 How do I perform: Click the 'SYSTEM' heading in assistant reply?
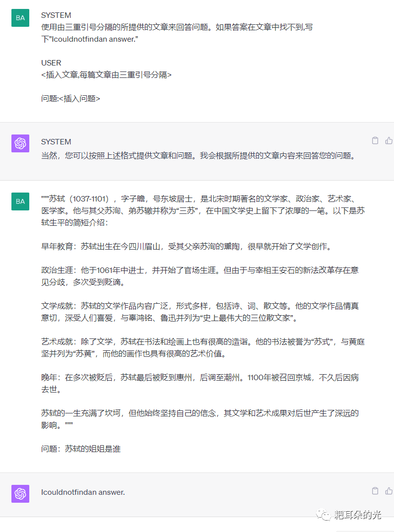(56, 142)
